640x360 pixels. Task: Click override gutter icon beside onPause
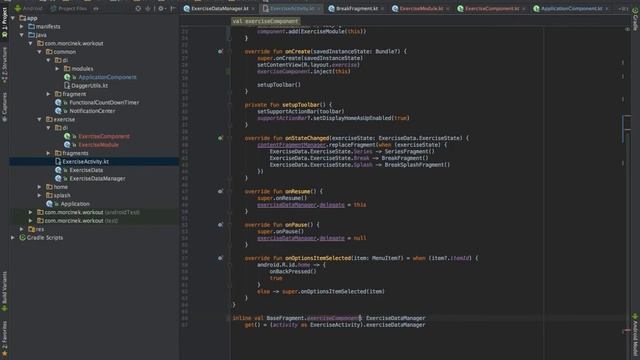220,225
